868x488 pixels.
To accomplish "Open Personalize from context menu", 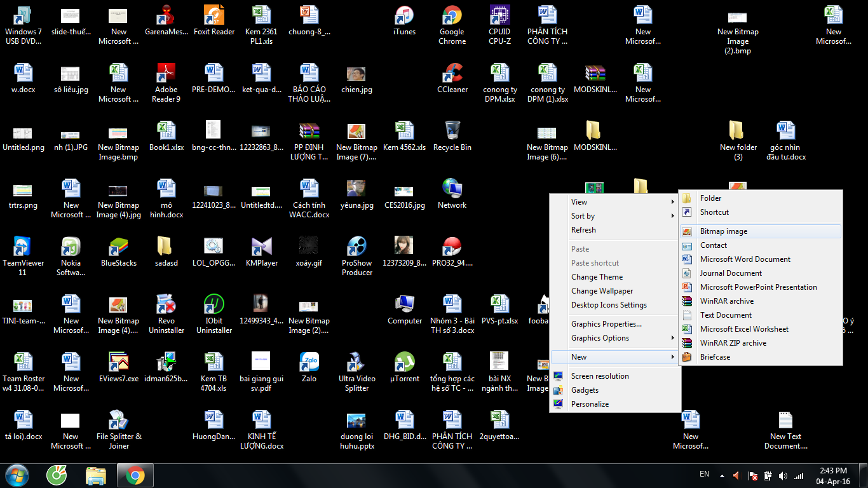I will (615, 404).
